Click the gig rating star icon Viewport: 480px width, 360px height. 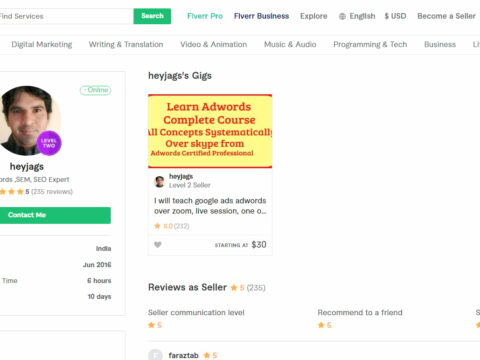click(157, 226)
